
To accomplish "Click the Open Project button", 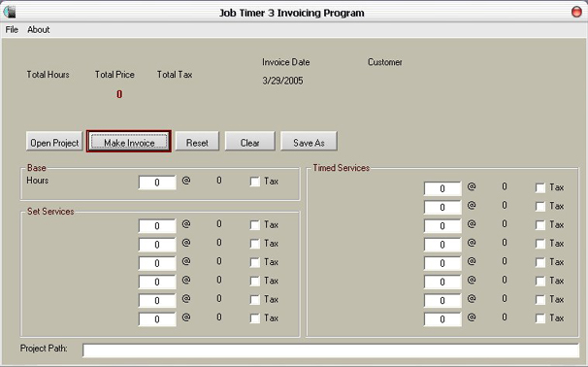I will [x=54, y=142].
